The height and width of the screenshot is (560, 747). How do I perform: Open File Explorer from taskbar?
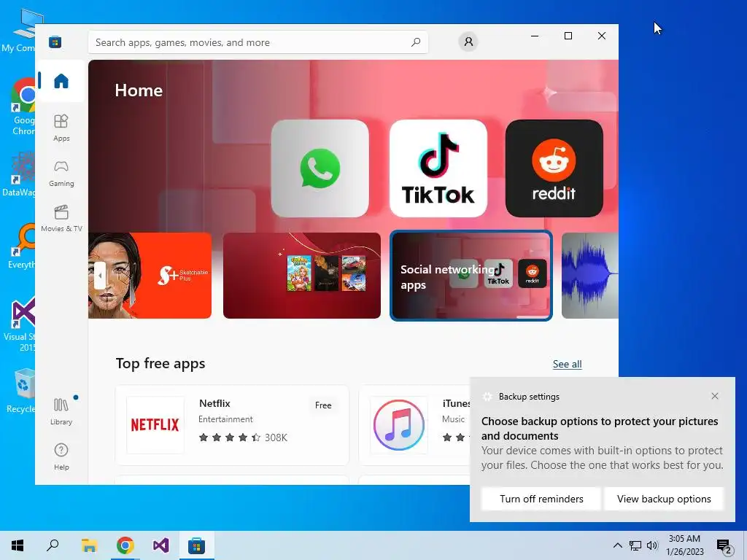pyautogui.click(x=89, y=545)
